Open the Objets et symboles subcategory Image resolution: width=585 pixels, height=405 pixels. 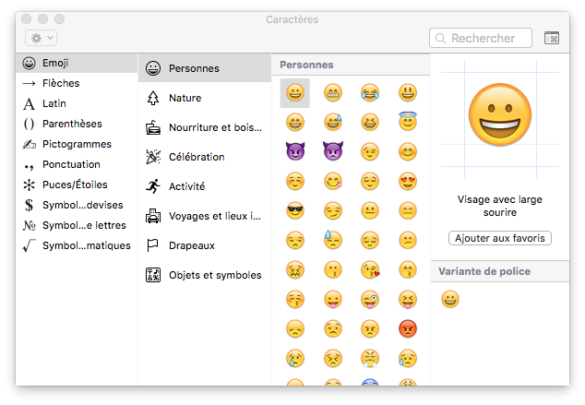click(204, 275)
